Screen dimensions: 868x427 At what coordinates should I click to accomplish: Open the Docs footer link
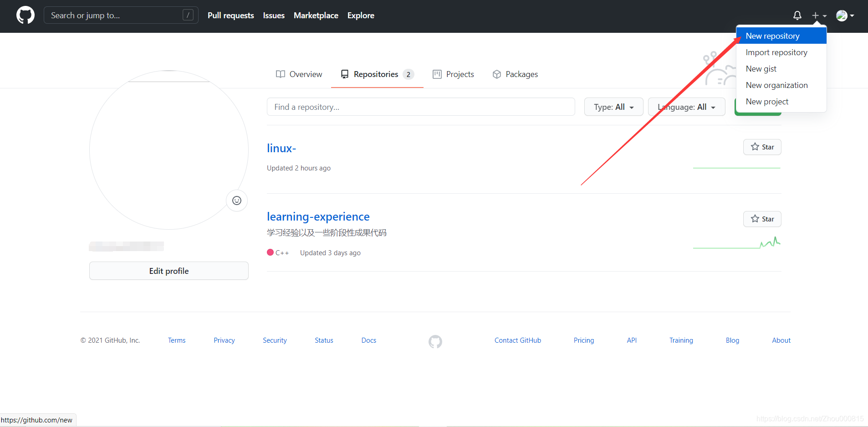(x=369, y=340)
